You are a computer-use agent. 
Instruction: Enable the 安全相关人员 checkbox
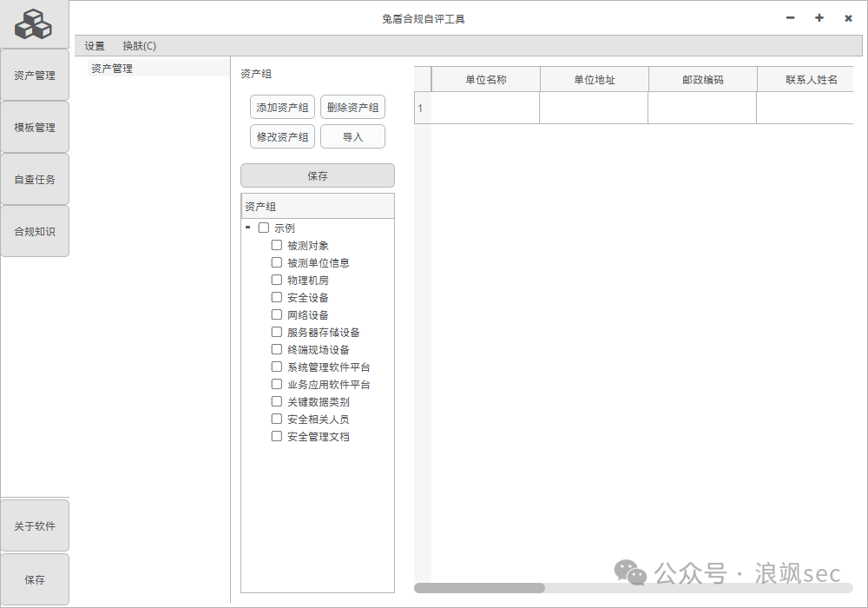coord(277,418)
